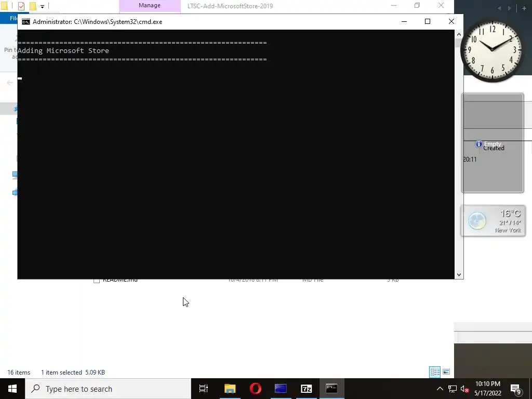Switch to Details view in the Explorer status bar
The width and height of the screenshot is (532, 399).
pos(435,372)
